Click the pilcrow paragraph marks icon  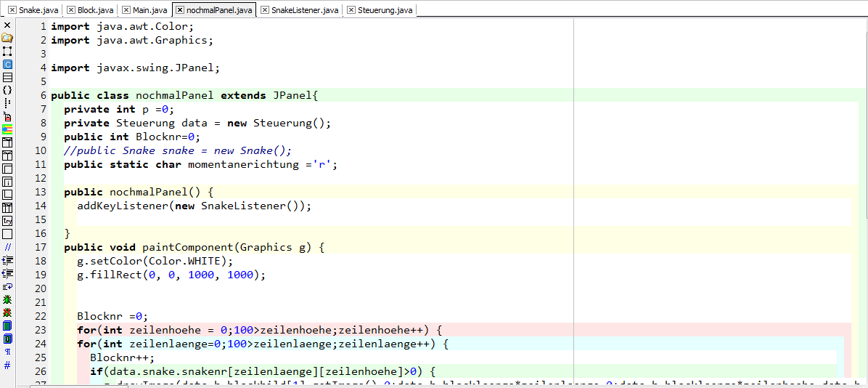7,352
